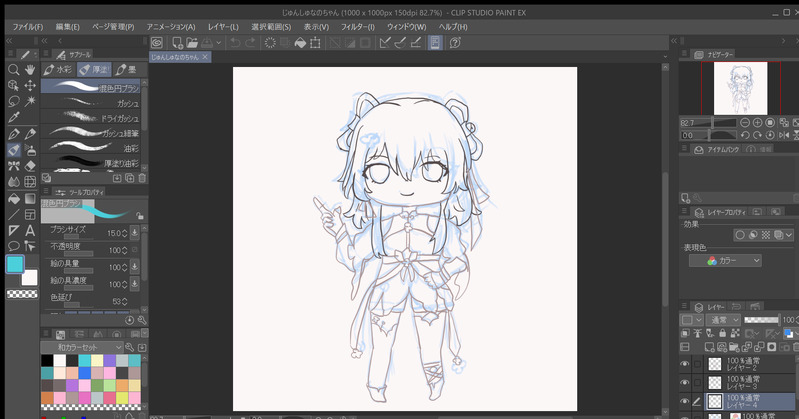Click the Scale/Rotate transform icon

pyautogui.click(x=315, y=43)
